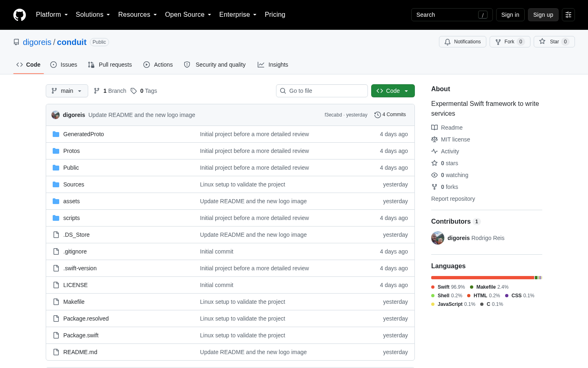The width and height of the screenshot is (588, 368).
Task: Click the Sign up button
Action: tap(543, 15)
